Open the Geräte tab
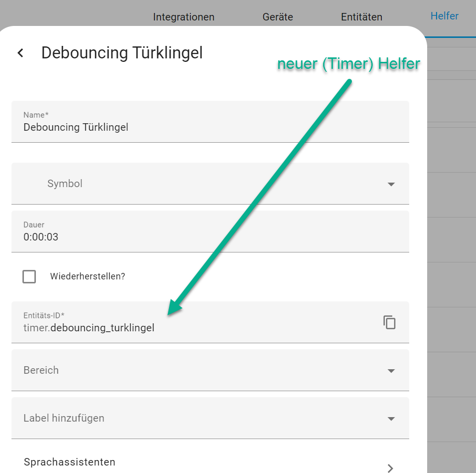This screenshot has width=476, height=473. point(278,17)
